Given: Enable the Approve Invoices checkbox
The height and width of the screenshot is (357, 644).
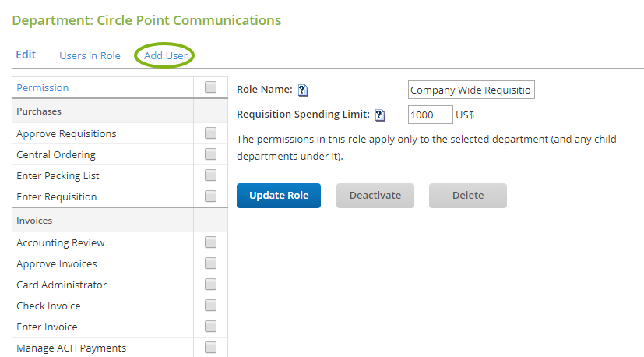Looking at the screenshot, I should (x=210, y=263).
